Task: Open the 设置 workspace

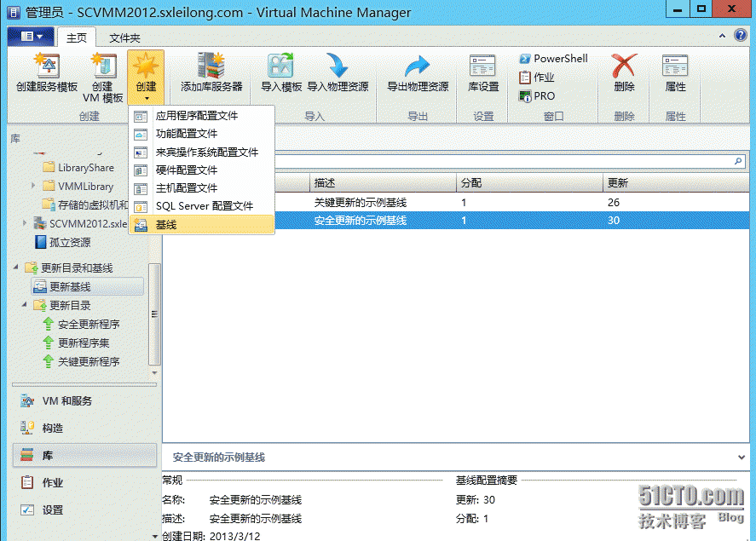Action: pyautogui.click(x=84, y=509)
